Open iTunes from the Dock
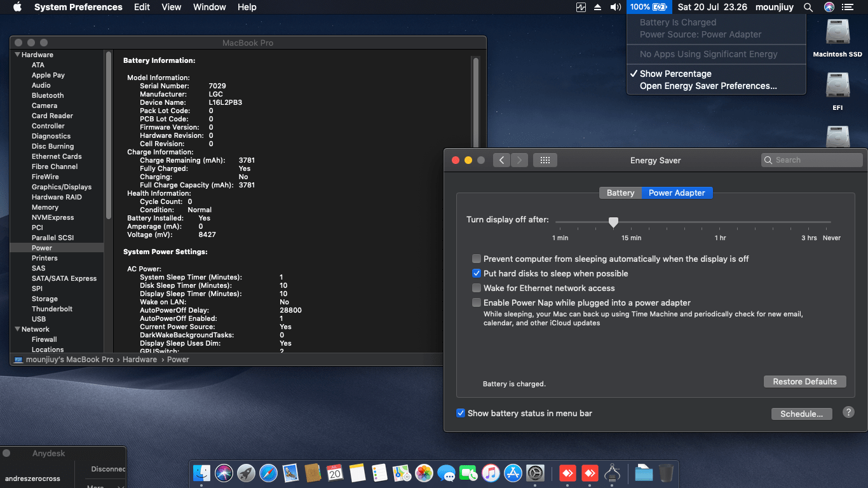 pos(491,473)
